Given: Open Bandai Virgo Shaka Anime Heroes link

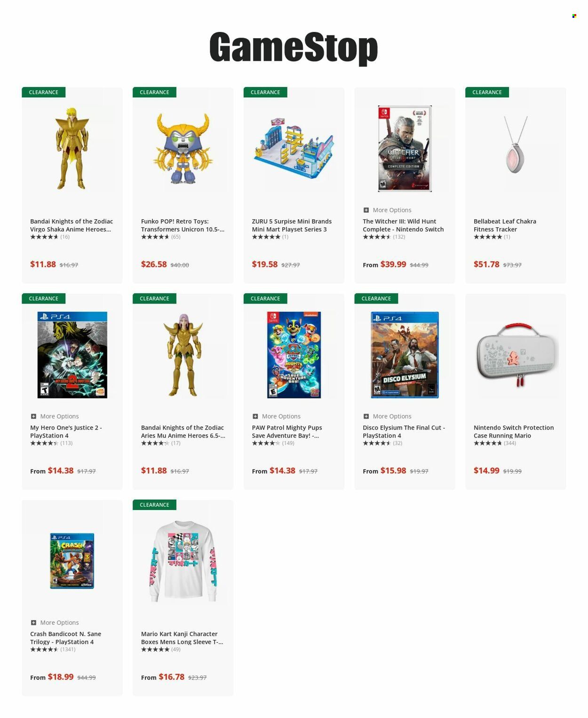Looking at the screenshot, I should 72,225.
